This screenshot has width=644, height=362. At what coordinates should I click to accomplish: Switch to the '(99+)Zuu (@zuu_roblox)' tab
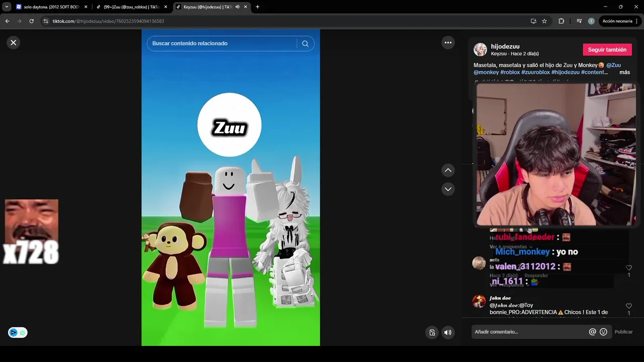(131, 7)
